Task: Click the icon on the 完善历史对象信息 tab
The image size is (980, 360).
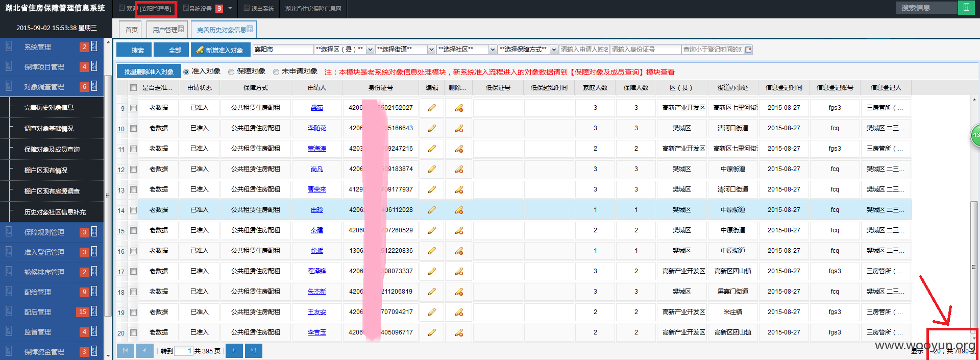Action: click(250, 29)
